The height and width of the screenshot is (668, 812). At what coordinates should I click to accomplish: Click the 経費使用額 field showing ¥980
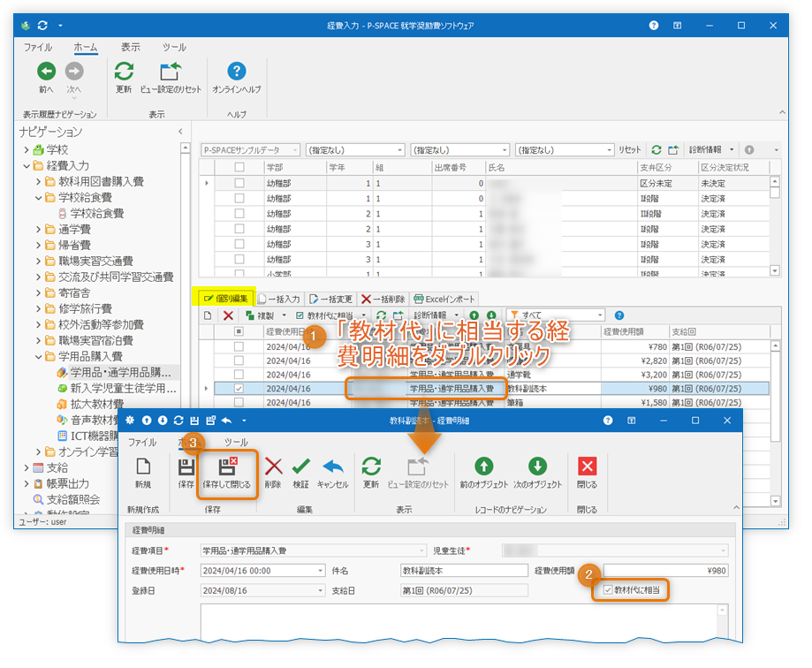[666, 570]
